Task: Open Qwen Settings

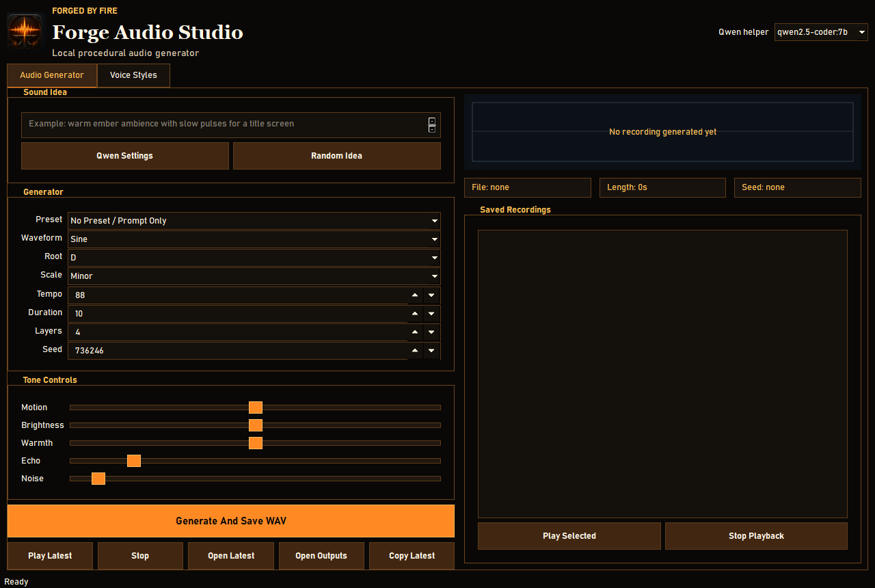Action: [125, 156]
